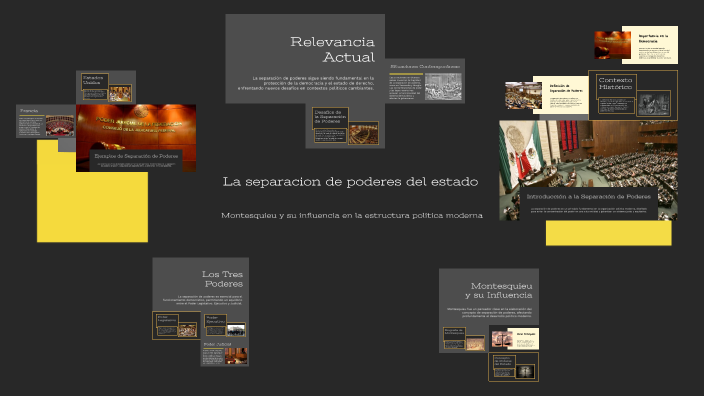
Task: Open the Francia subtopic slide
Action: [x=46, y=121]
